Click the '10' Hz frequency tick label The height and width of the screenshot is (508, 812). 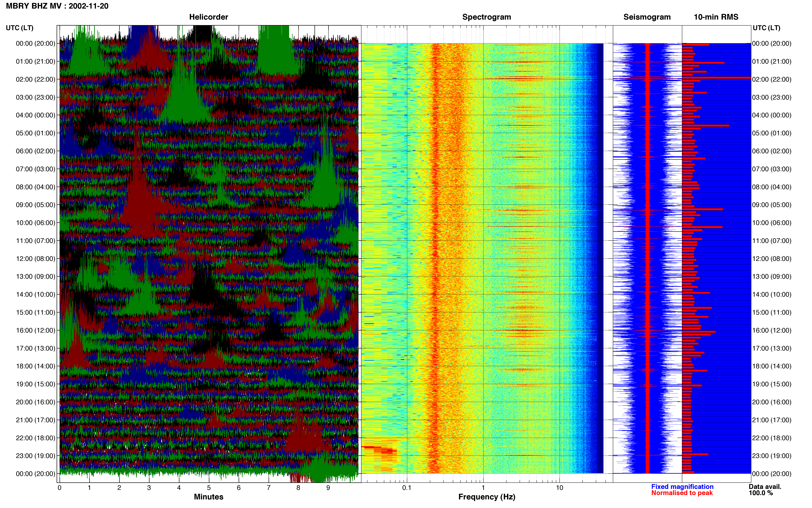pyautogui.click(x=559, y=488)
